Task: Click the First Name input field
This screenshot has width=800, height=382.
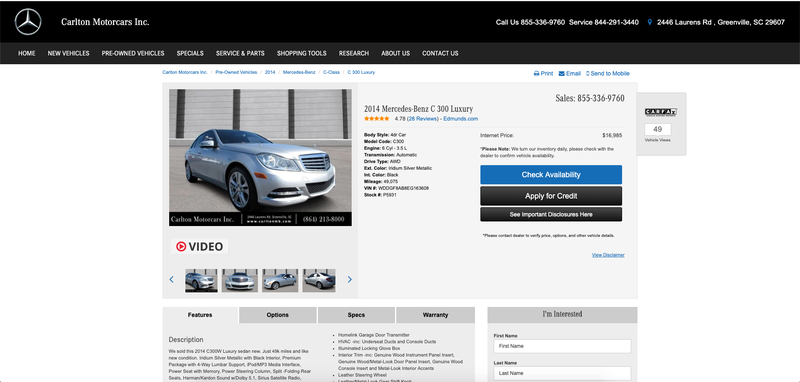Action: click(x=562, y=346)
